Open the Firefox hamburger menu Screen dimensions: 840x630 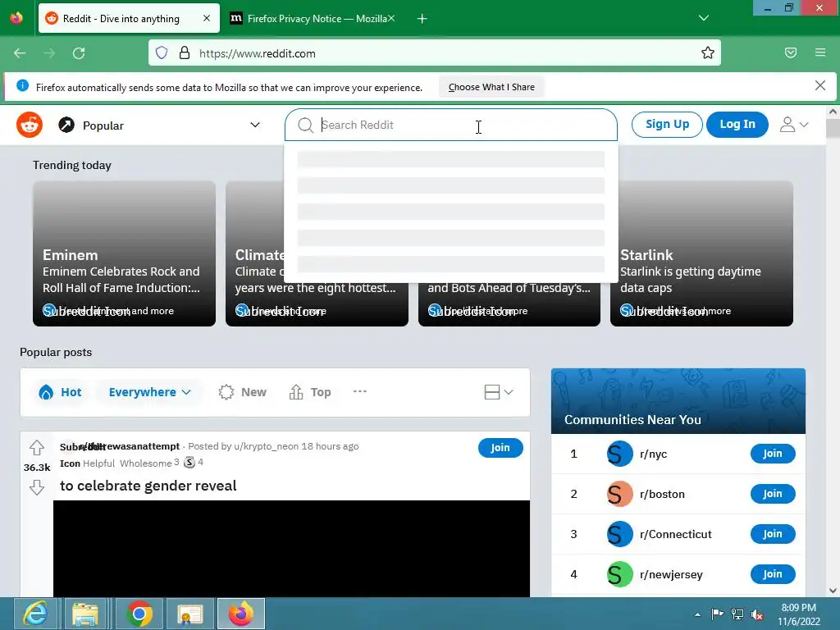(x=820, y=52)
